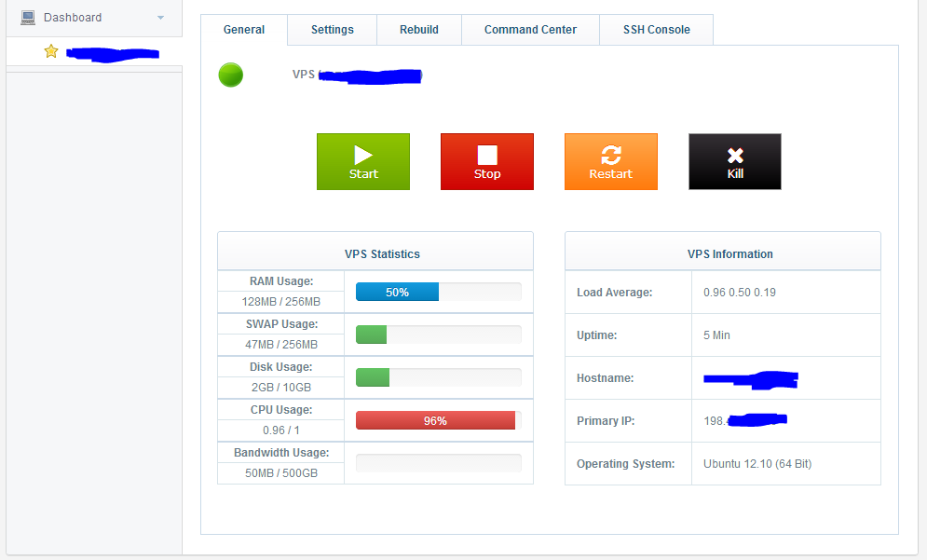
Task: Click the SWAP usage progress bar
Action: (x=439, y=335)
